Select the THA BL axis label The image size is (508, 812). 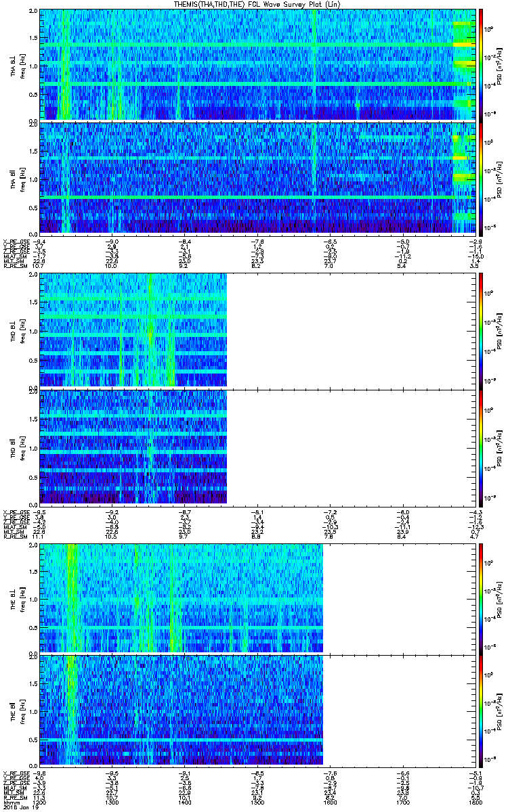pos(13,65)
